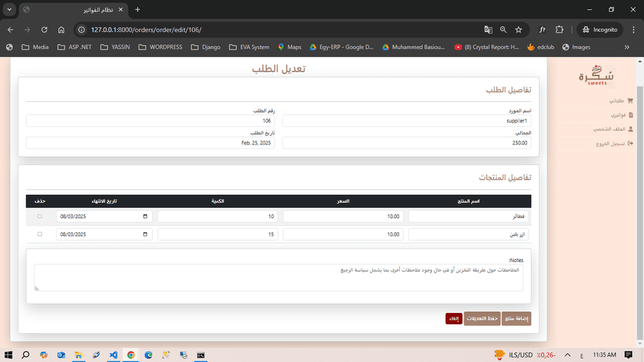Open the Crystal Report YouTube bookmark
644x362 pixels.
point(487,47)
